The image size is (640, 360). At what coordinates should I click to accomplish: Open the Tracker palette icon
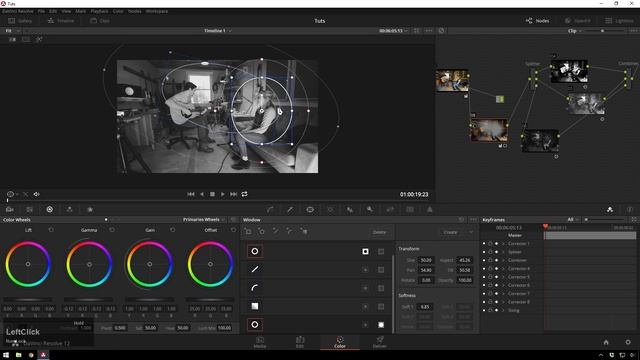click(x=330, y=209)
